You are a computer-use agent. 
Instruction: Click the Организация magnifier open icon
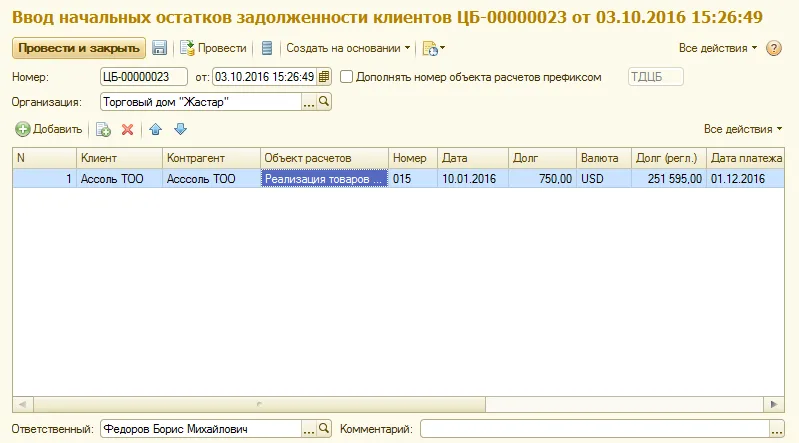(x=324, y=101)
